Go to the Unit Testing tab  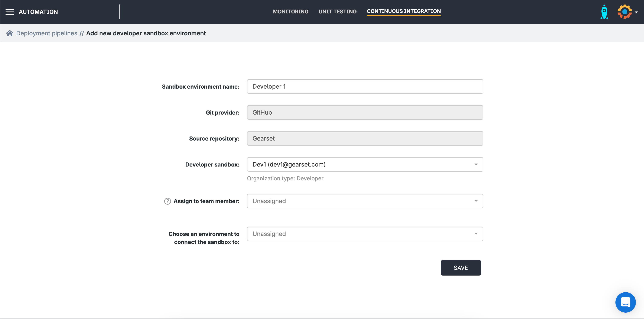tap(337, 11)
